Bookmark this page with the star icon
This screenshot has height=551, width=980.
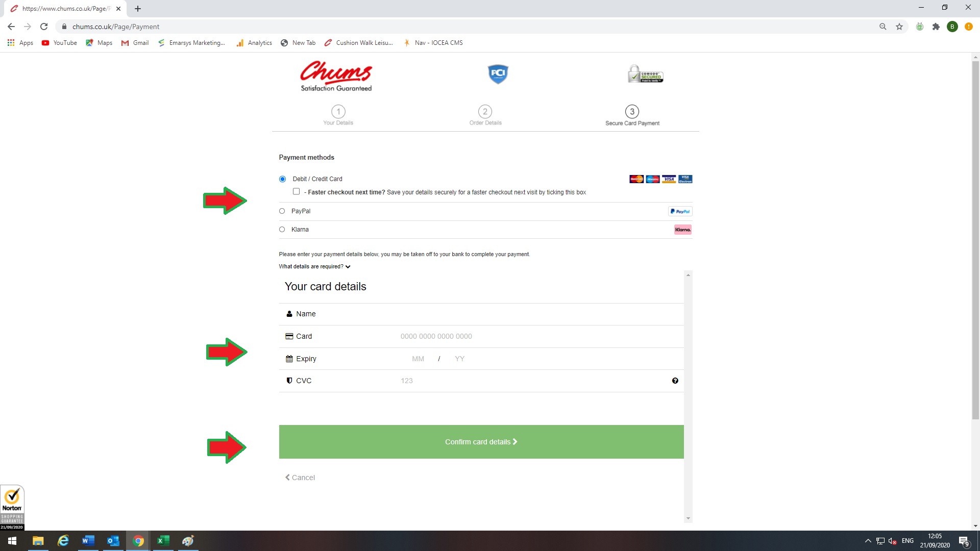(x=899, y=27)
